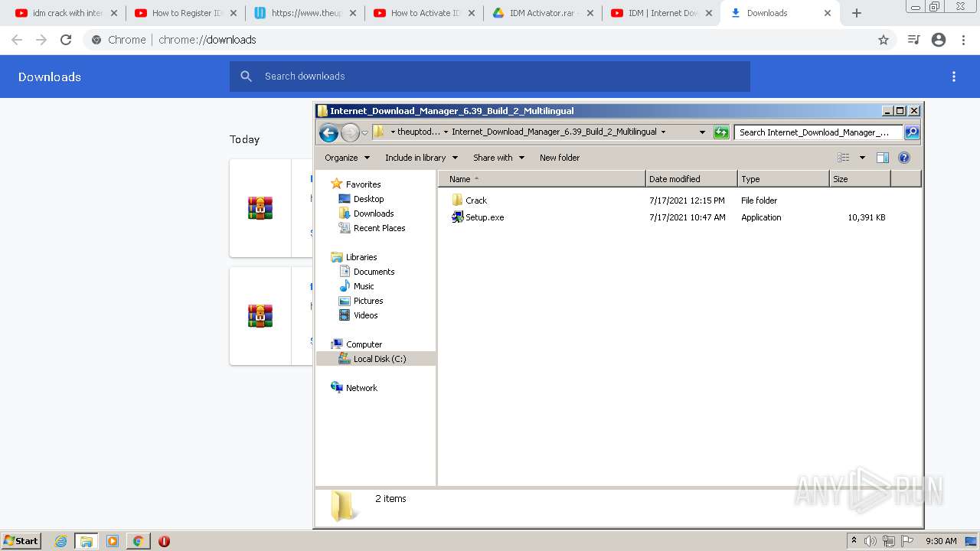Close the Downloads tab

[x=828, y=13]
